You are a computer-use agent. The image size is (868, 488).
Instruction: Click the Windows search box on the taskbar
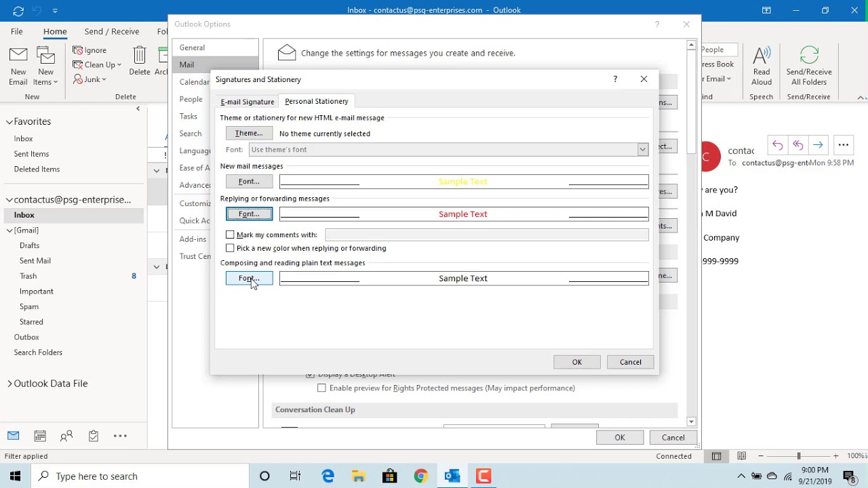pos(139,476)
